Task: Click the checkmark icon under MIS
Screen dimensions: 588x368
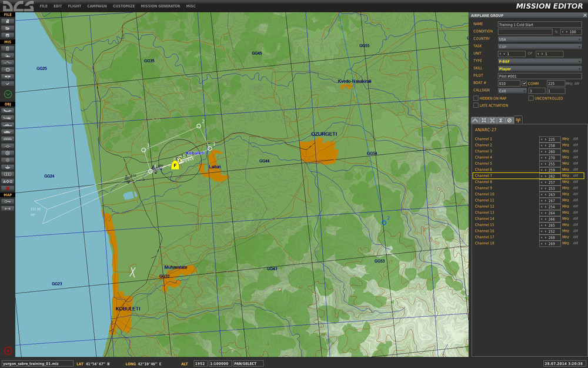Action: coord(8,84)
